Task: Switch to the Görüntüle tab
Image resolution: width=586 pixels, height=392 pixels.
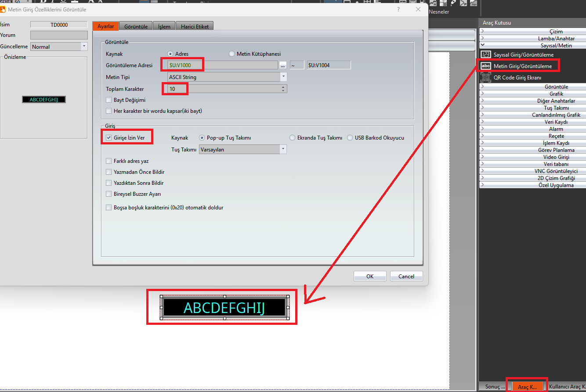Action: click(x=136, y=26)
